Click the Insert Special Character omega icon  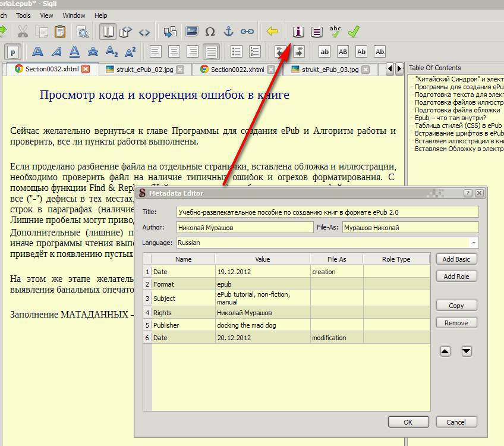pyautogui.click(x=210, y=32)
